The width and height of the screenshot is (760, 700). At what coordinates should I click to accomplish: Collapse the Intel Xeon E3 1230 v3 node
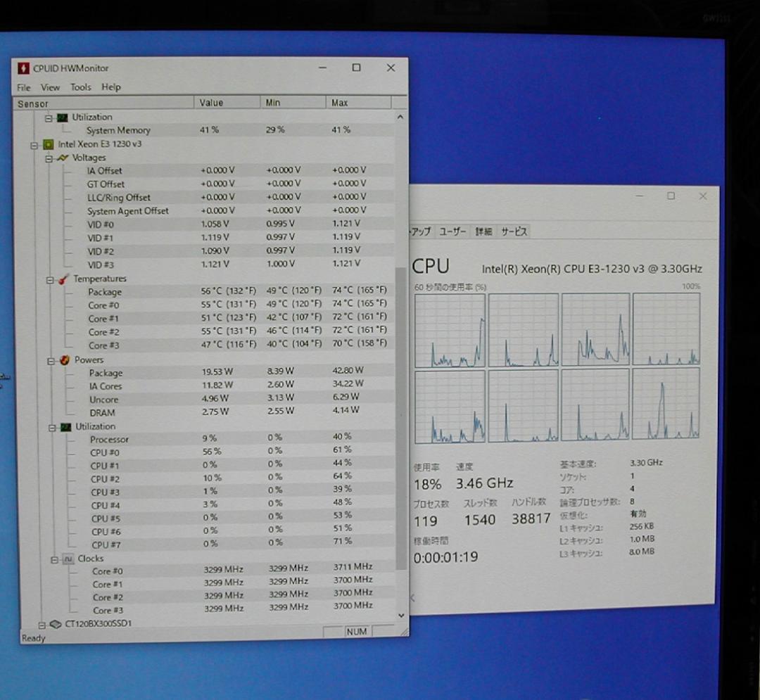pos(34,145)
